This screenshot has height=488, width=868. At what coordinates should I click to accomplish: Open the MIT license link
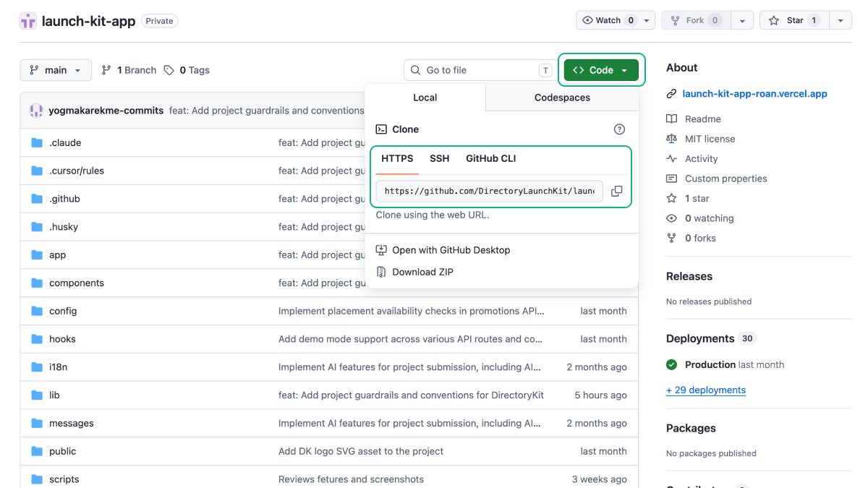tap(710, 139)
